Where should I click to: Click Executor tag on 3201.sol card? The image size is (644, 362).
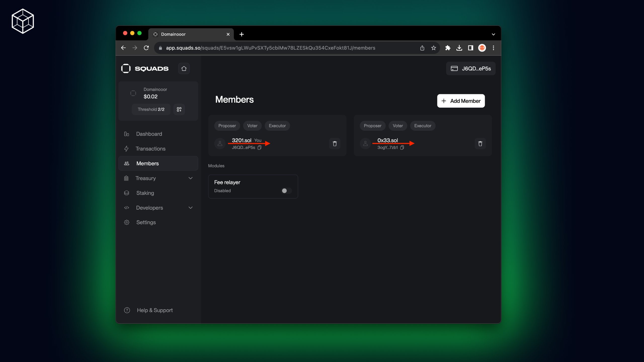[x=277, y=126]
